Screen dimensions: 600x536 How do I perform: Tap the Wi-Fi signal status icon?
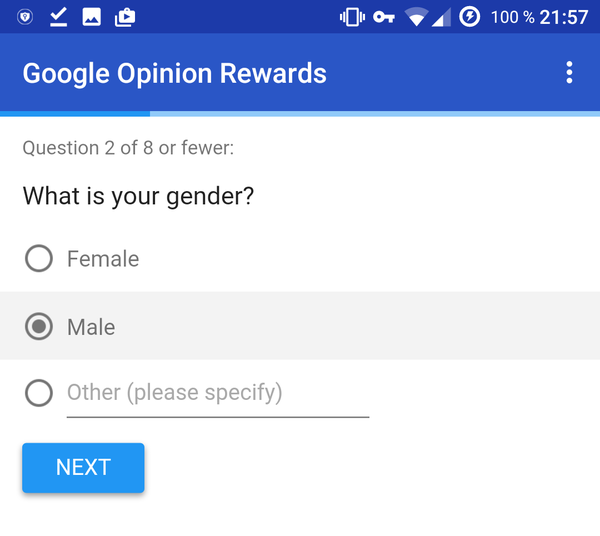coord(416,17)
